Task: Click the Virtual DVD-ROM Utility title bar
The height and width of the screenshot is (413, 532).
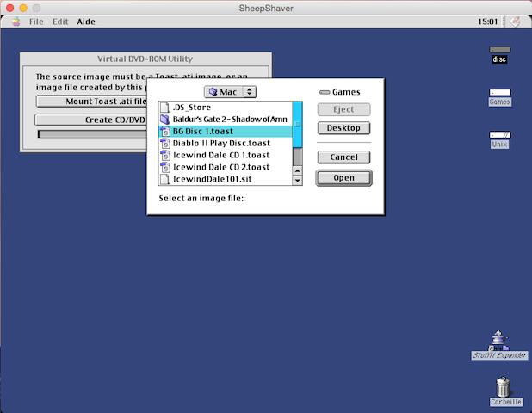Action: [145, 59]
